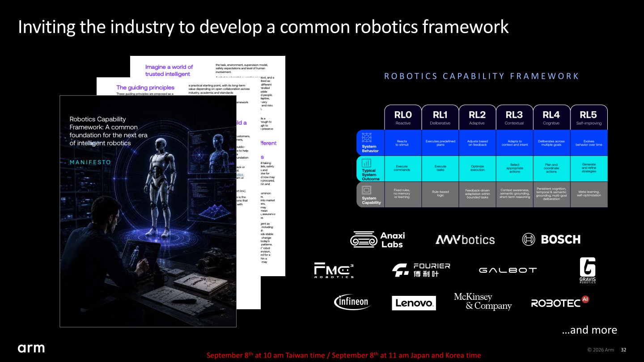The image size is (644, 362).
Task: Click the McKinsey & Company logo
Action: tap(483, 302)
